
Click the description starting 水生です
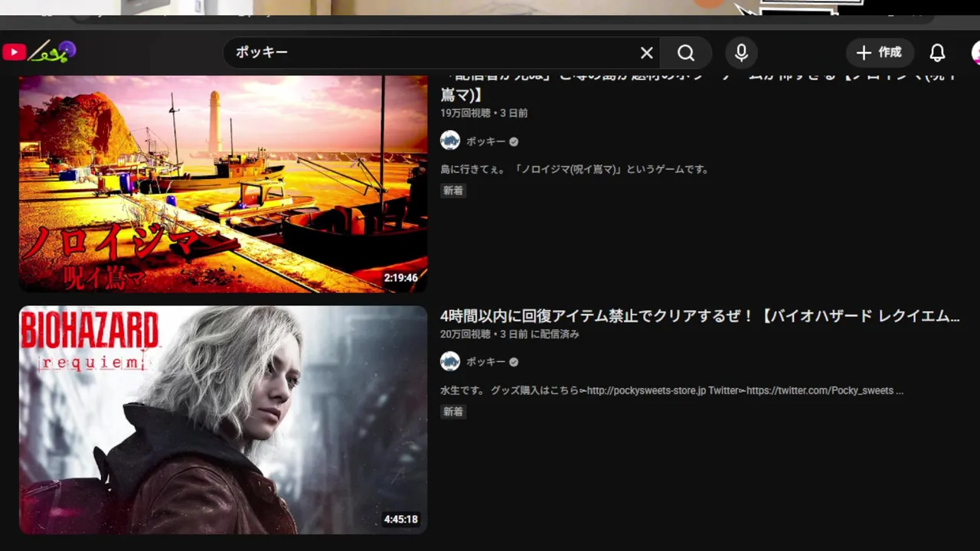tap(671, 390)
